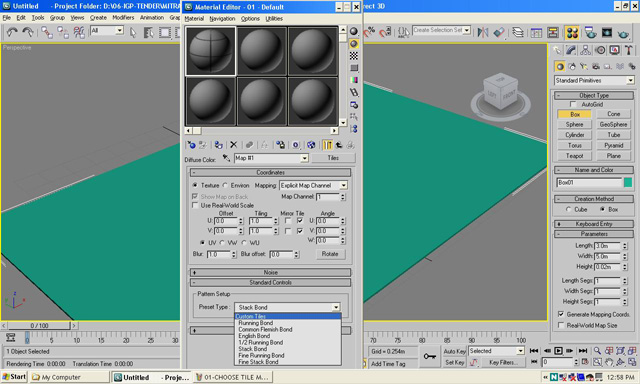
Task: Open Start menu on taskbar
Action: coord(14,377)
